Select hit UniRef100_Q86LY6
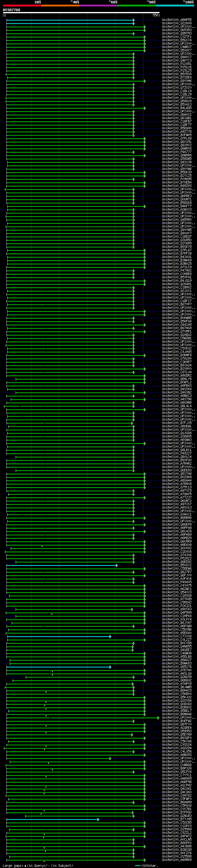197x868 pixels. click(x=177, y=379)
